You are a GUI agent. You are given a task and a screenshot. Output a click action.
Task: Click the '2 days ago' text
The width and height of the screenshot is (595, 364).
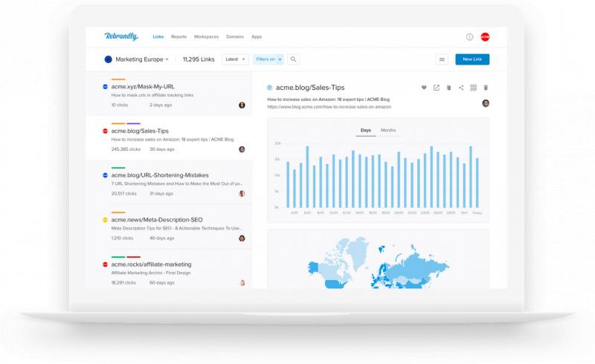161,105
